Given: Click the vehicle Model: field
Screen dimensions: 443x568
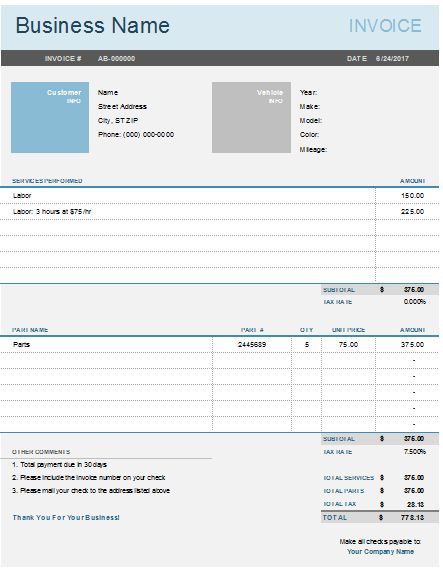Looking at the screenshot, I should 311,121.
